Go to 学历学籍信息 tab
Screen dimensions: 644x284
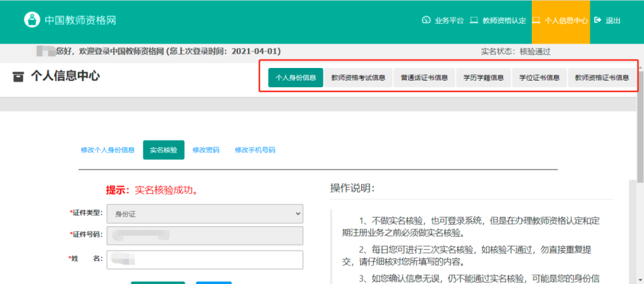click(x=483, y=78)
